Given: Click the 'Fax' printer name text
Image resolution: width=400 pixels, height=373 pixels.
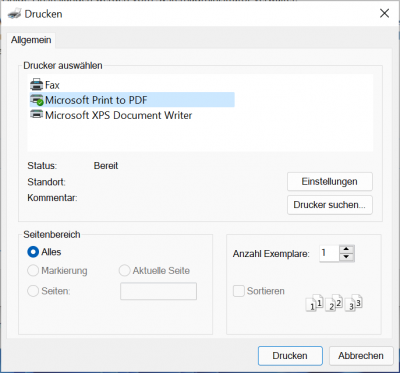Looking at the screenshot, I should (x=52, y=85).
